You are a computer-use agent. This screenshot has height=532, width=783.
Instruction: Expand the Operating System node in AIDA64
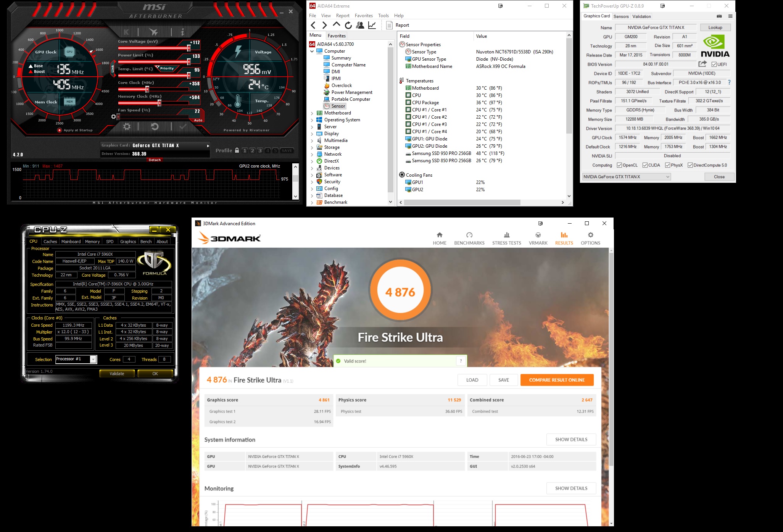[x=312, y=120]
